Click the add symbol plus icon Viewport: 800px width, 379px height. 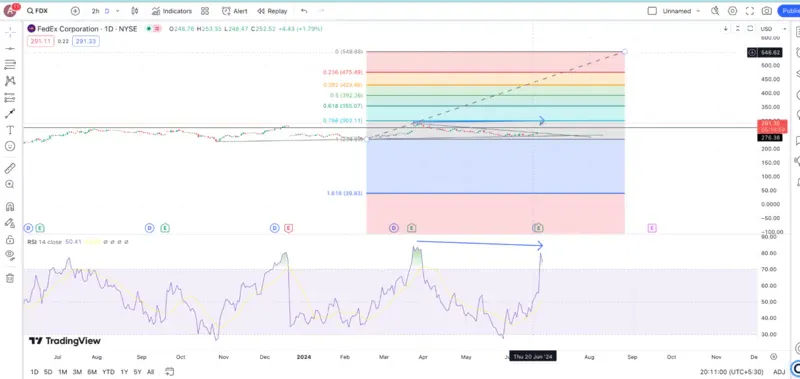tap(75, 11)
